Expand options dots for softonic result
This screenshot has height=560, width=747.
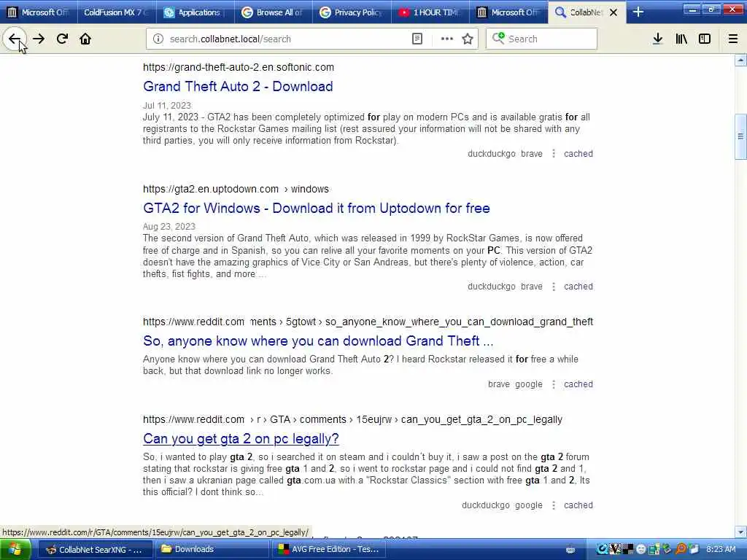point(553,154)
